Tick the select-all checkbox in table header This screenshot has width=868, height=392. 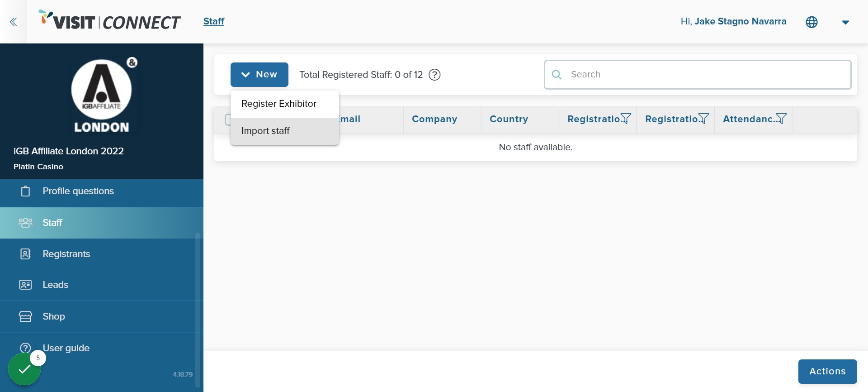[228, 120]
